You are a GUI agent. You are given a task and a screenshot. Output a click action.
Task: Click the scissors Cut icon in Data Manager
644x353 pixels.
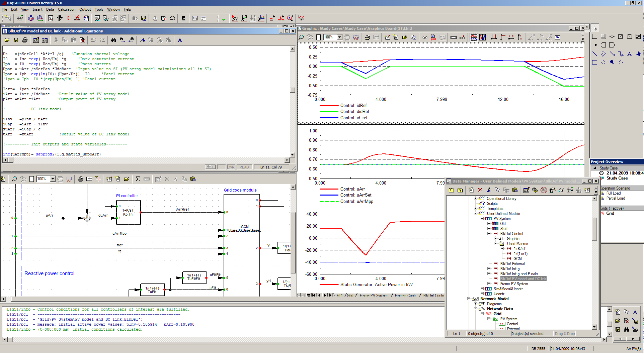click(x=489, y=190)
